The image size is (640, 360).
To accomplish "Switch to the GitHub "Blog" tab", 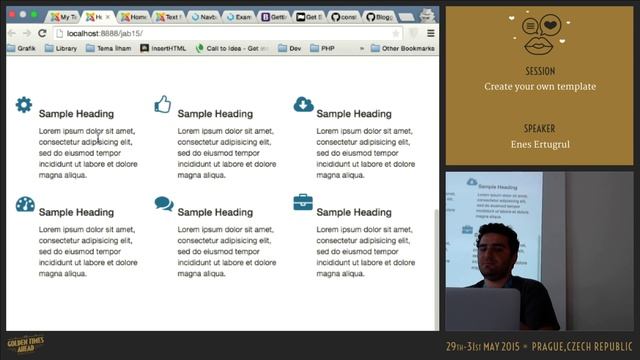I will (x=379, y=17).
